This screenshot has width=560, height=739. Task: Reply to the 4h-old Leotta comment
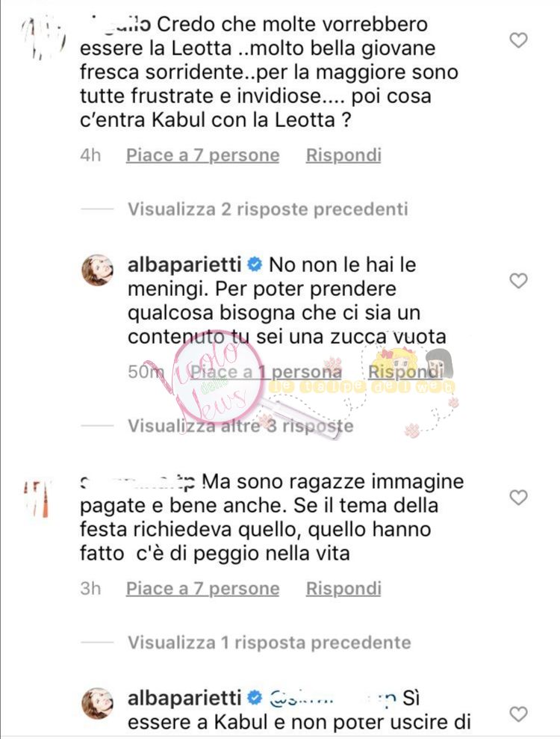(343, 155)
